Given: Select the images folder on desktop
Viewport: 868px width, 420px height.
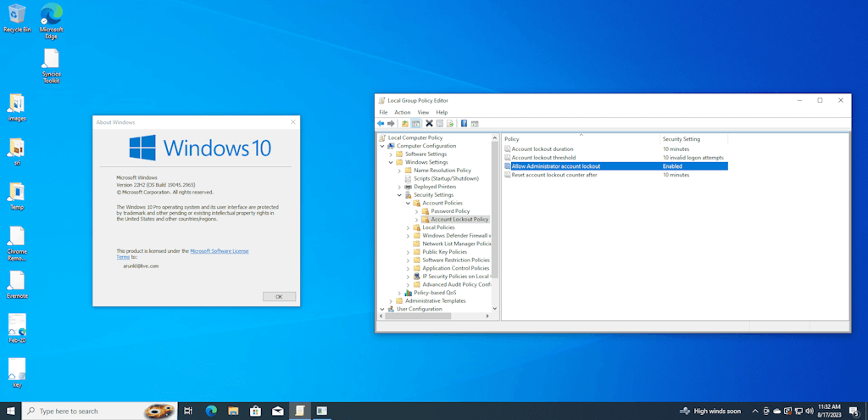Looking at the screenshot, I should pyautogui.click(x=17, y=108).
